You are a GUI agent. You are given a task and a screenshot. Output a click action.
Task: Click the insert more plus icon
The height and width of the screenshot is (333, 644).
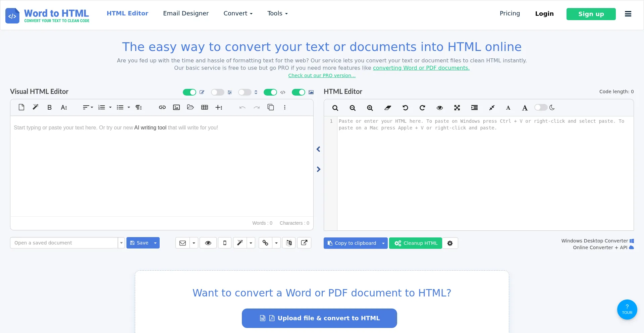[219, 107]
